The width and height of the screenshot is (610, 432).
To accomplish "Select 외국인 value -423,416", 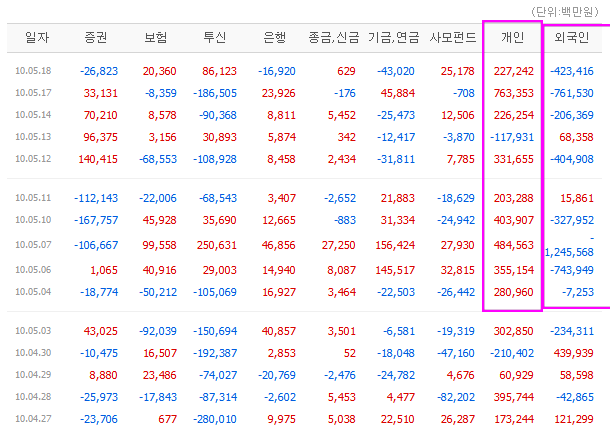I will point(571,71).
